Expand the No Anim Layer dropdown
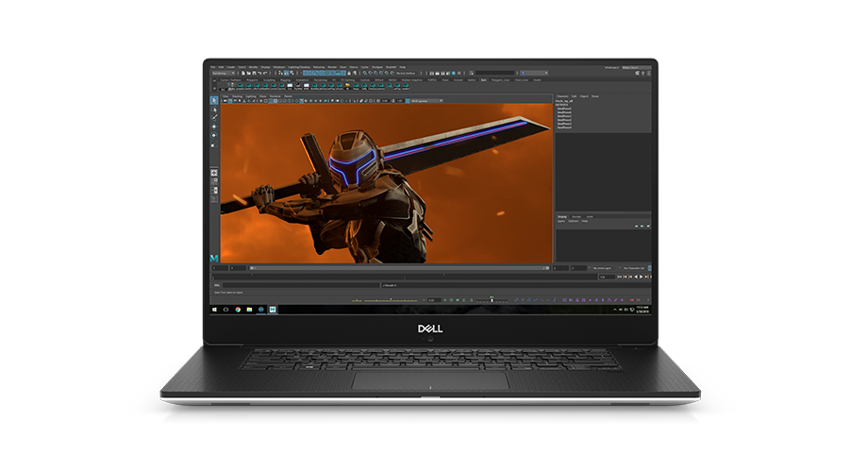The image size is (868, 472). [x=602, y=268]
